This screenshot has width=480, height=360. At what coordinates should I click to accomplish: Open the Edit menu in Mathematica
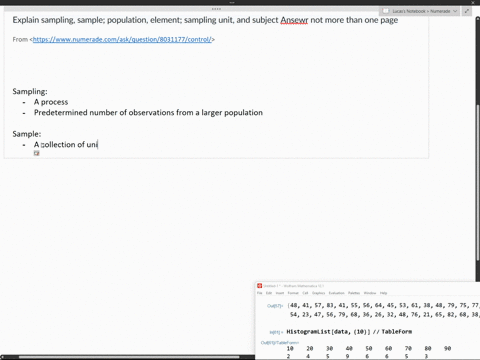269,293
